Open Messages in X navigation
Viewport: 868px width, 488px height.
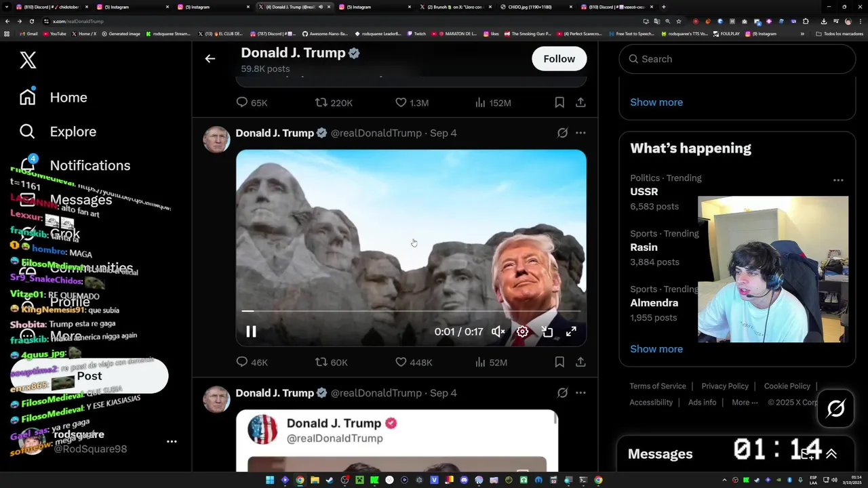(x=66, y=200)
